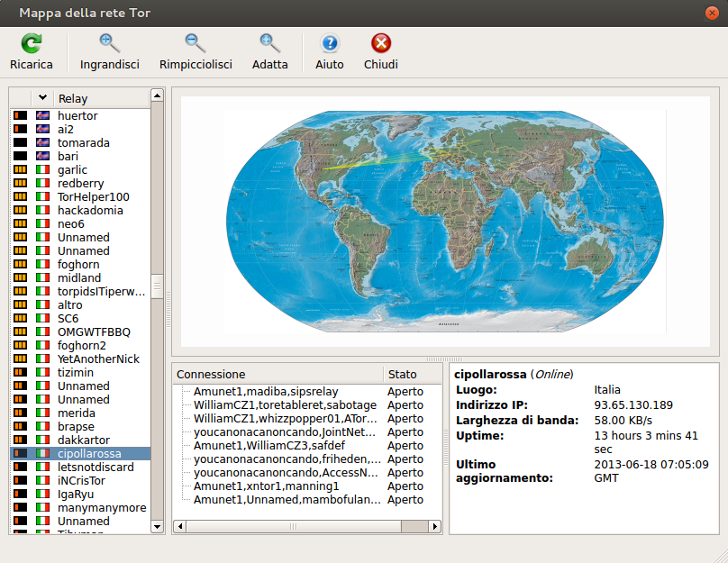Viewport: 728px width, 563px height.
Task: Click the down arrow of the relay list scrollbar
Action: pyautogui.click(x=158, y=527)
